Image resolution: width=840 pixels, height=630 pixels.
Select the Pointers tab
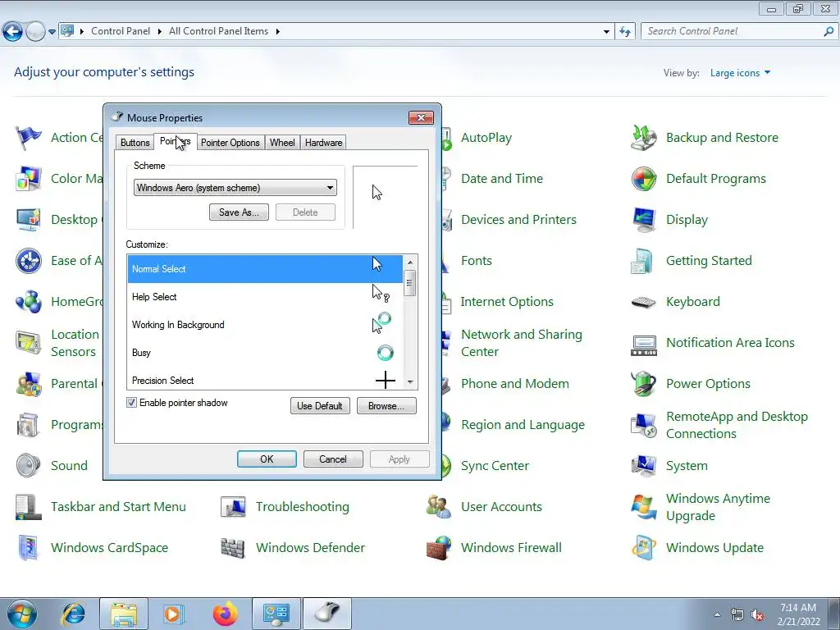click(x=176, y=141)
